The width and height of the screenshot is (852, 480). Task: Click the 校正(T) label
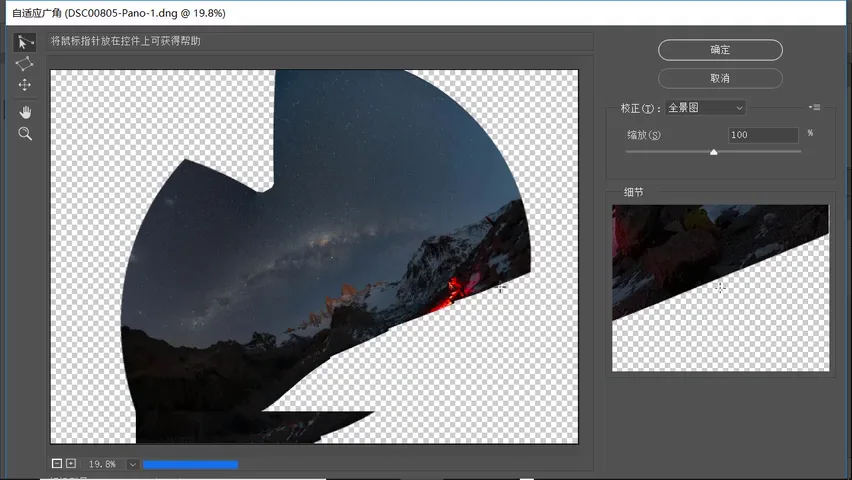[x=640, y=108]
